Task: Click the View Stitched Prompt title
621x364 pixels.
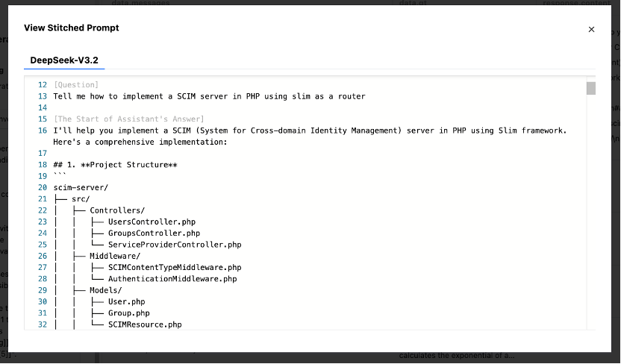Action: [x=72, y=28]
